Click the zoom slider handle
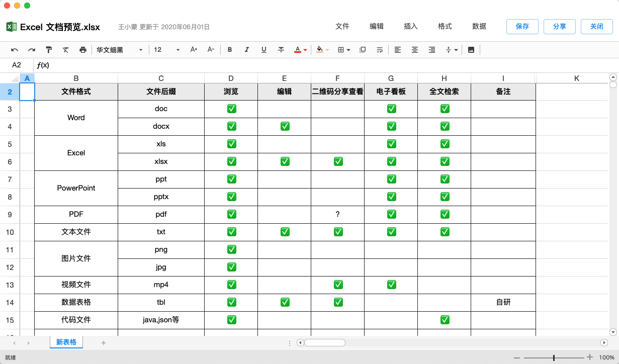619x364 pixels. pos(554,357)
